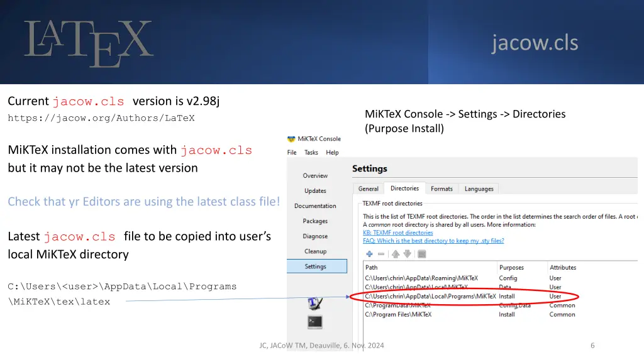Open the FAQ link about .sty files directory
Screen dimensions: 644x362
click(x=433, y=241)
